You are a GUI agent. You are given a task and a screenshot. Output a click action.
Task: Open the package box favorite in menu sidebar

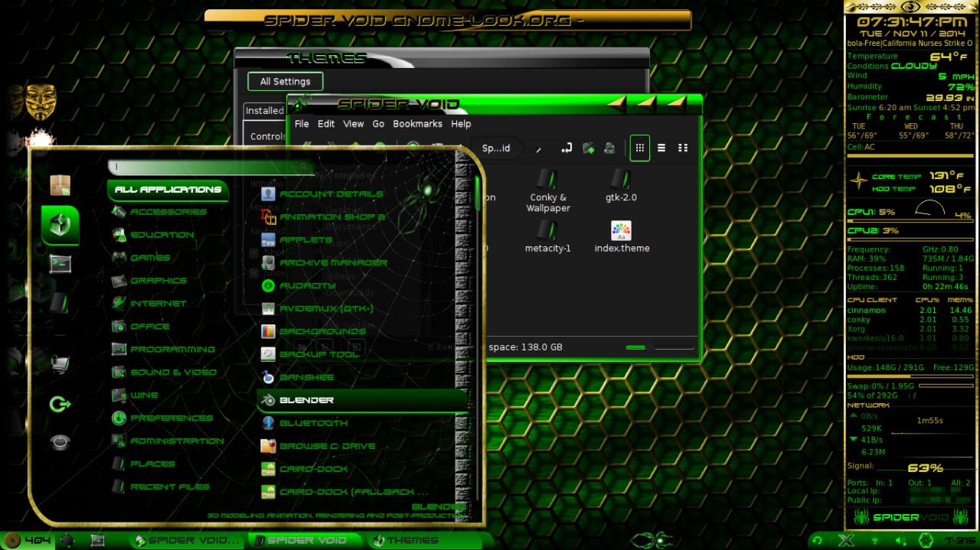click(60, 184)
